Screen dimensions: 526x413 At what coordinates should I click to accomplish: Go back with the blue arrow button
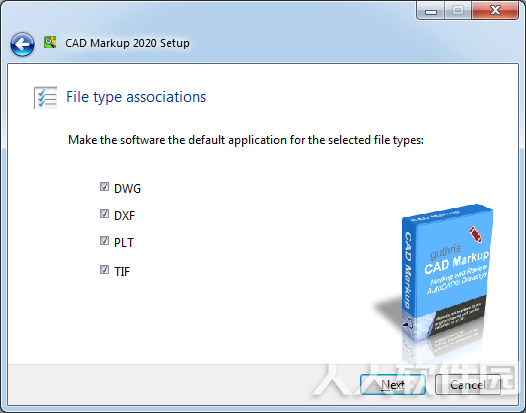coord(22,44)
